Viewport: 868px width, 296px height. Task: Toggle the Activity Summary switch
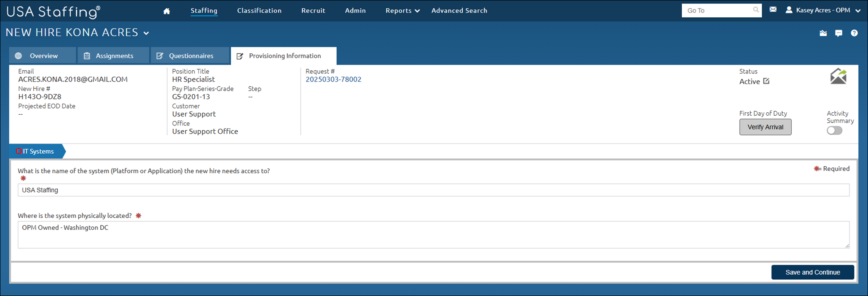[834, 131]
